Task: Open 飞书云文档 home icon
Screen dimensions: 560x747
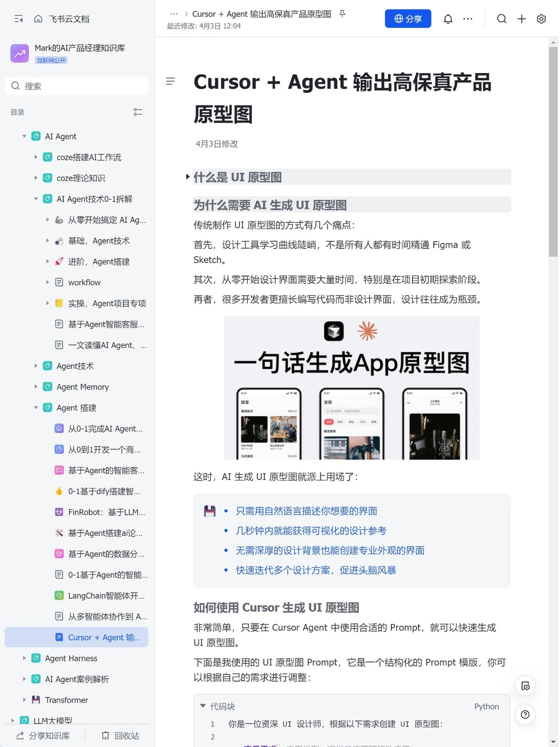Action: 38,19
